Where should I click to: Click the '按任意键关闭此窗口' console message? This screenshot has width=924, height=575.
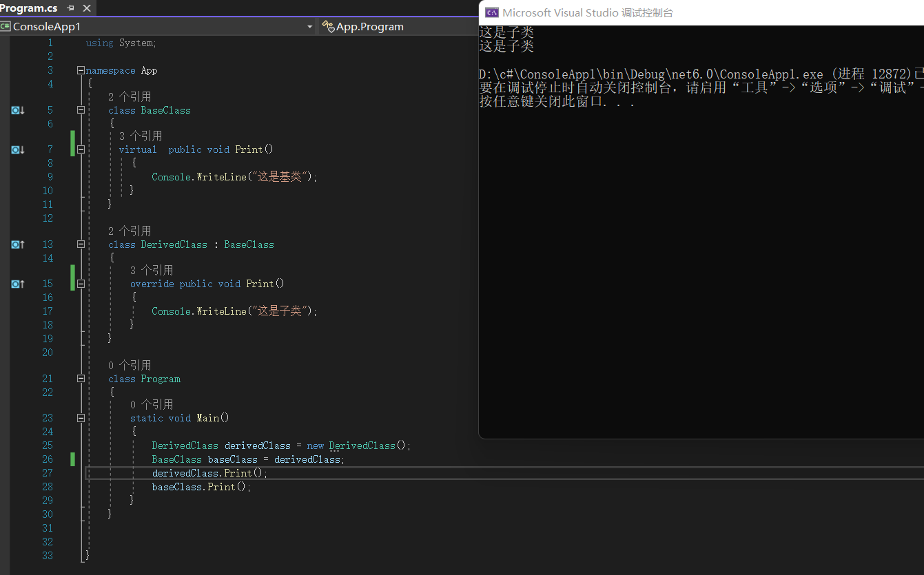point(557,102)
